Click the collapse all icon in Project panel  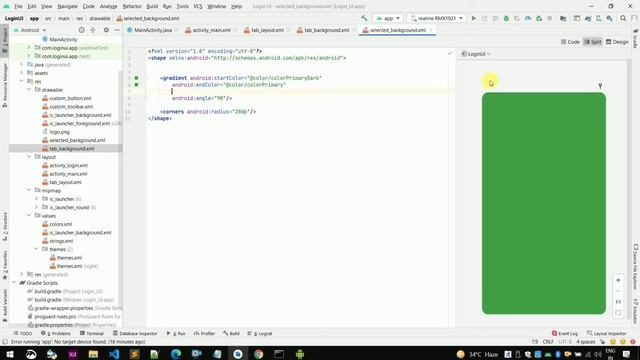(93, 30)
